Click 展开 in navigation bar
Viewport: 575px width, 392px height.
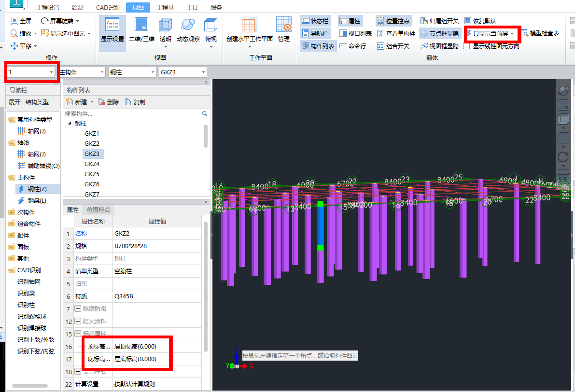pyautogui.click(x=14, y=102)
